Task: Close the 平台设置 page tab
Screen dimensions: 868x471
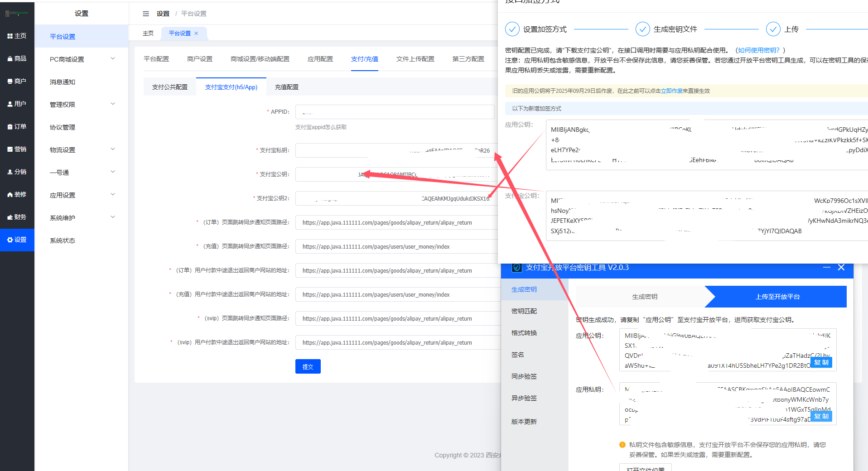Action: pos(196,33)
